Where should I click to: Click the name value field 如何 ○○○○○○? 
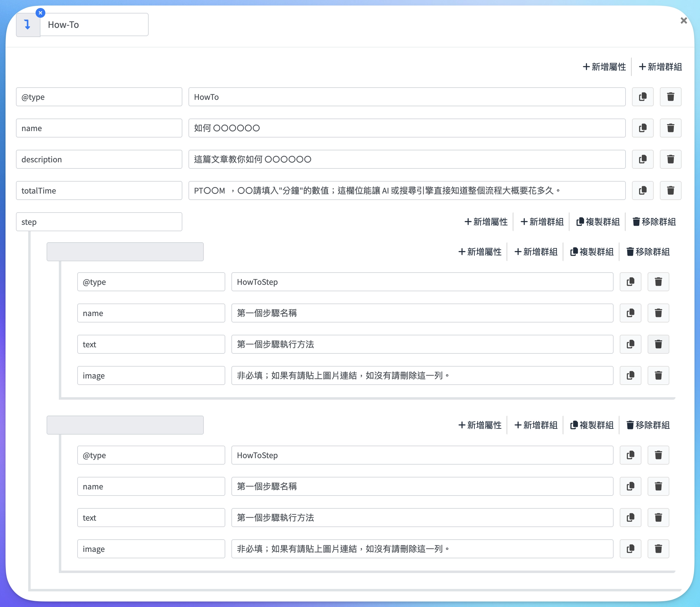click(x=407, y=128)
